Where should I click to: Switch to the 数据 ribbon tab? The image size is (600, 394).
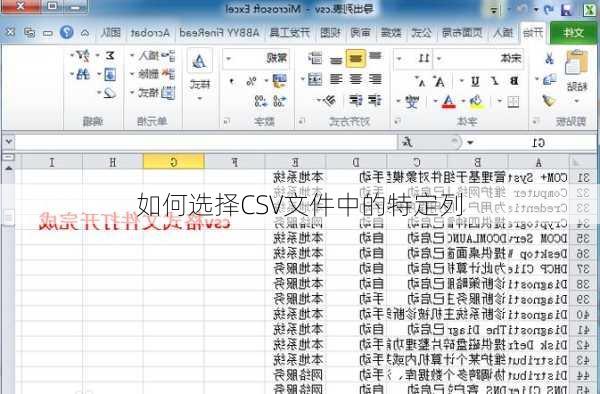click(x=391, y=33)
